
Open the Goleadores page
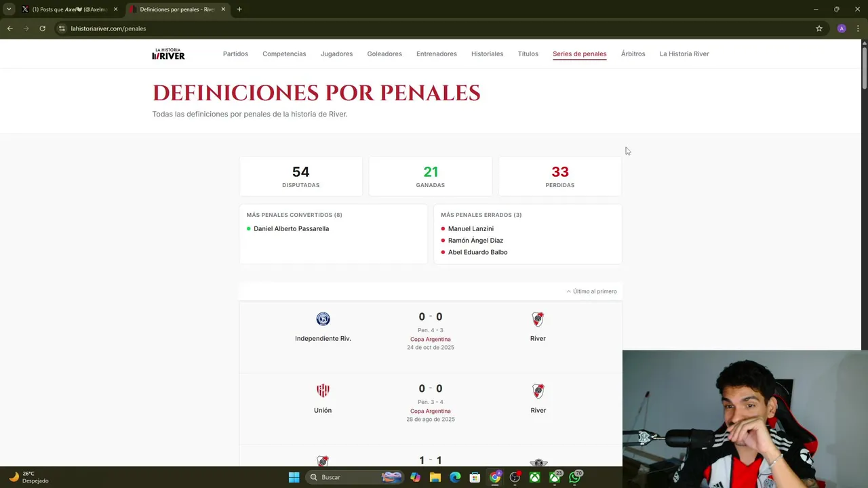coord(384,54)
